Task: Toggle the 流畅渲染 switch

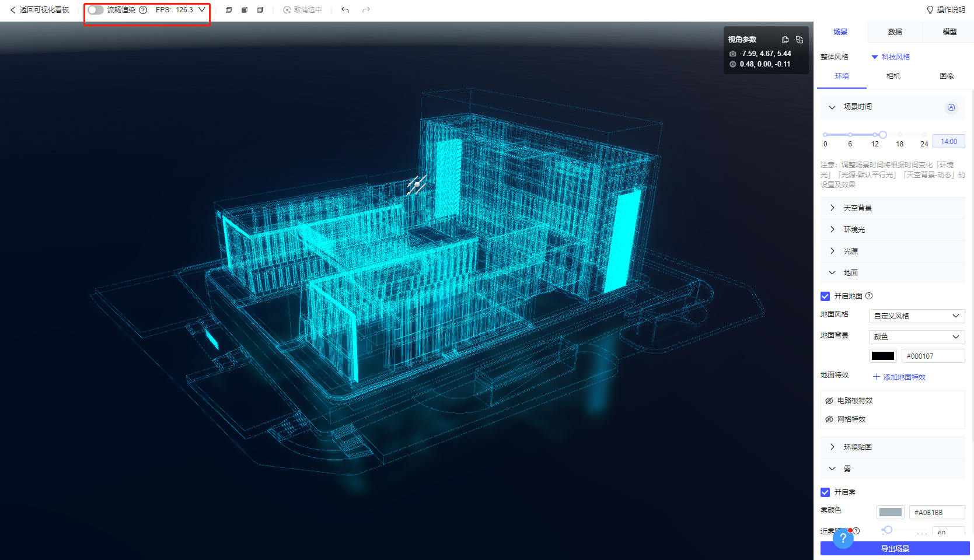Action: coord(96,10)
